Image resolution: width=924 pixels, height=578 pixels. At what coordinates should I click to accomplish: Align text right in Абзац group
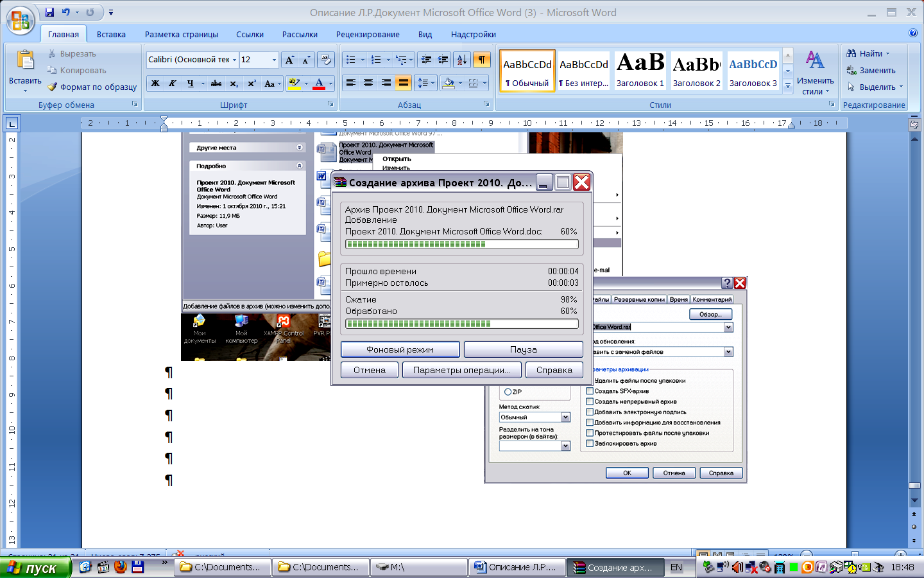(386, 83)
